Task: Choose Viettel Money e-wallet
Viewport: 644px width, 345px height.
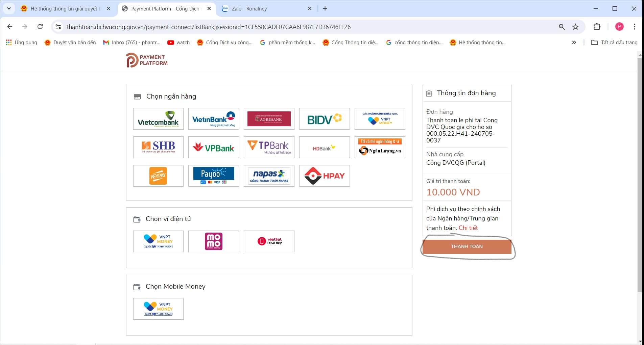Action: point(269,241)
